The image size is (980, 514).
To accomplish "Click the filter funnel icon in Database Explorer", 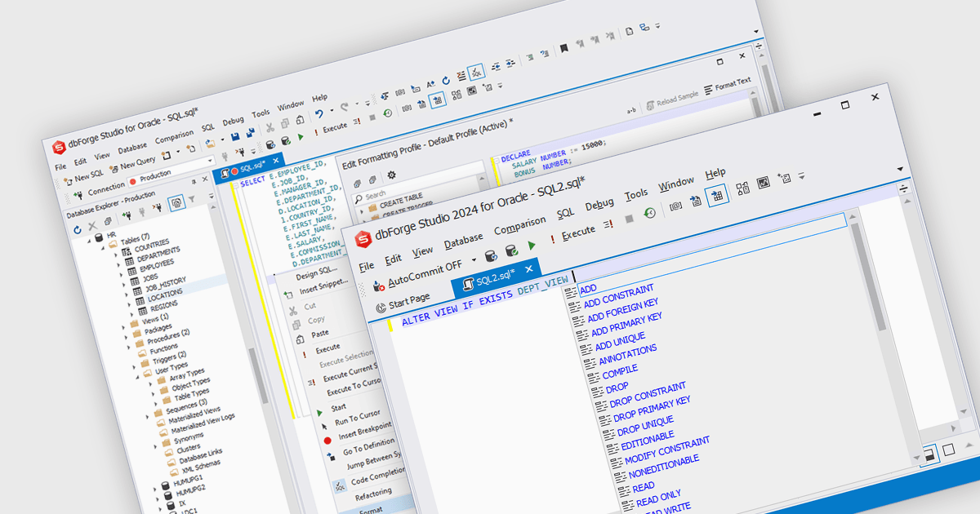I will tap(190, 198).
